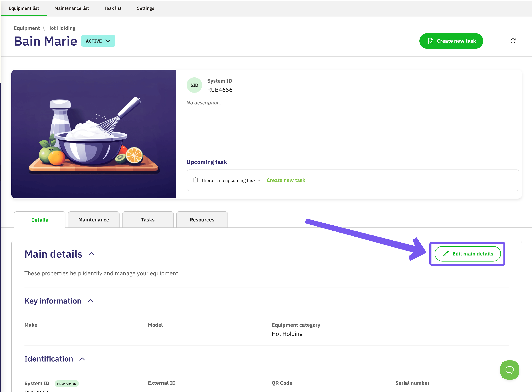Click the PRIMARY ID badge

pyautogui.click(x=66, y=383)
